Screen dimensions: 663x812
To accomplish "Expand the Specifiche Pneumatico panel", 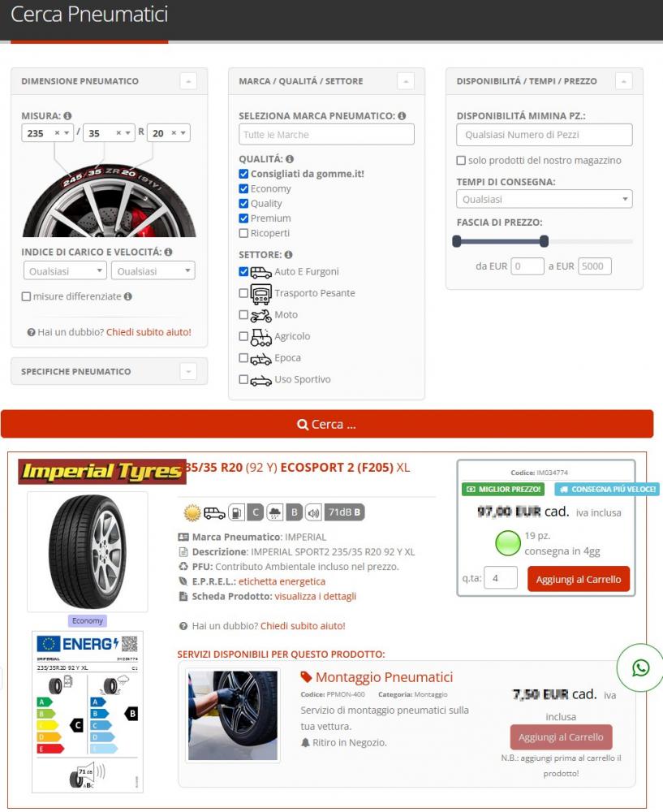I will pyautogui.click(x=188, y=371).
